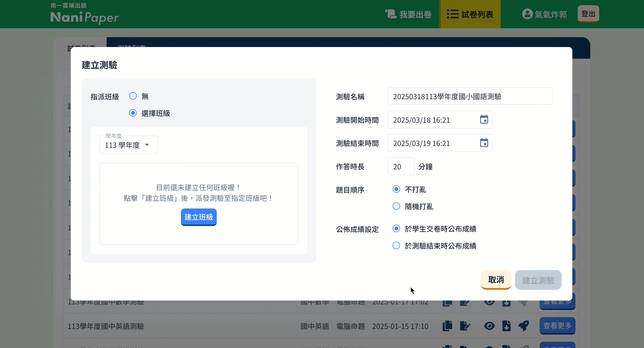The image size is (644, 348).
Task: Click the 取消 button
Action: pyautogui.click(x=496, y=279)
